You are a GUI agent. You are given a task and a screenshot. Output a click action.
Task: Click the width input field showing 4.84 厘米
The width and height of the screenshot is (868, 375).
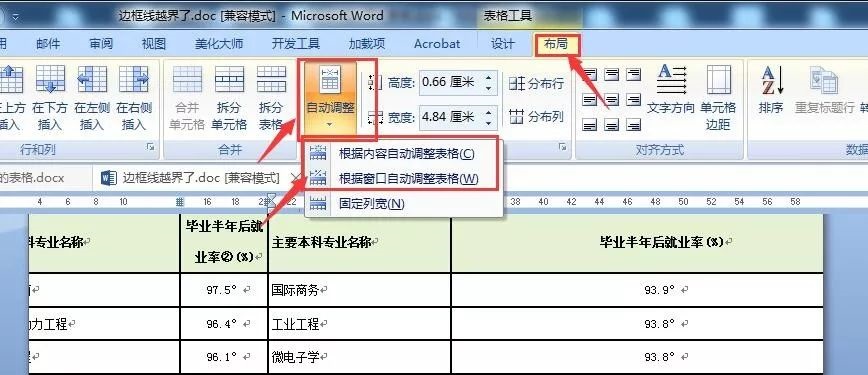point(451,117)
